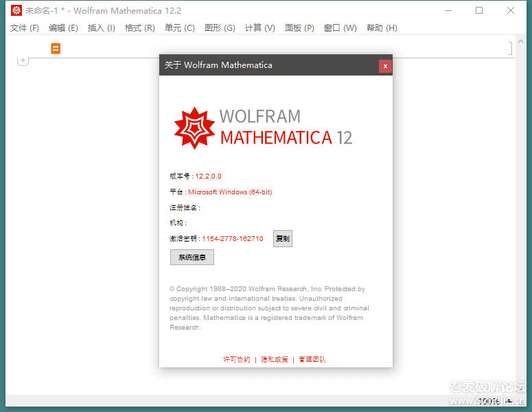Click the scroll up arrow of notebook
This screenshot has height=412, width=532.
[x=520, y=41]
